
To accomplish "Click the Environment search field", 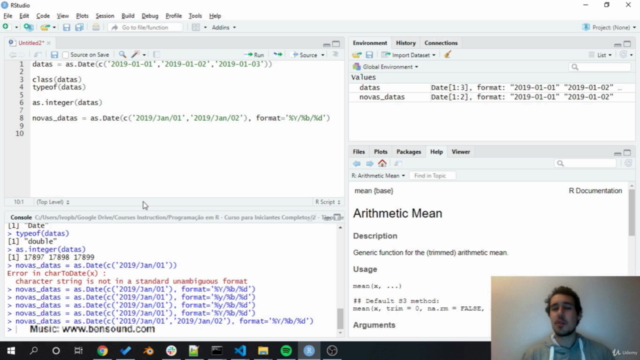I will click(x=600, y=67).
